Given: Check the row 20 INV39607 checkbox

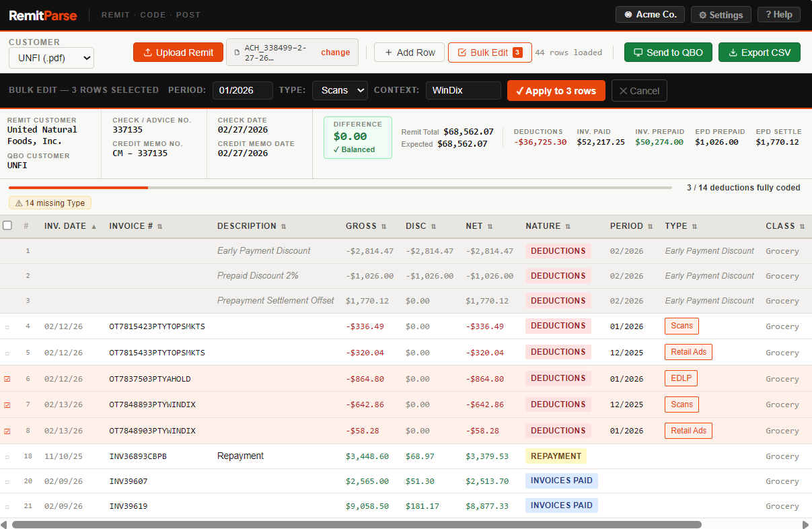Looking at the screenshot, I should (7, 482).
